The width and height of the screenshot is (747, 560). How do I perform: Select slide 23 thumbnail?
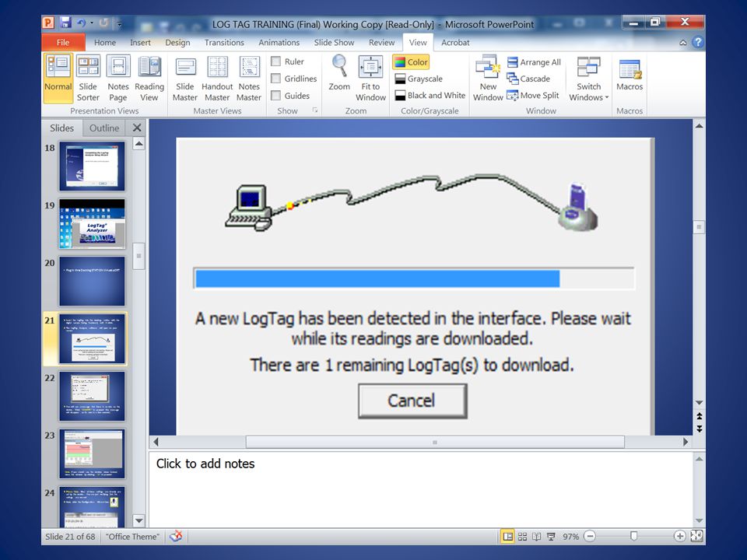tap(92, 453)
